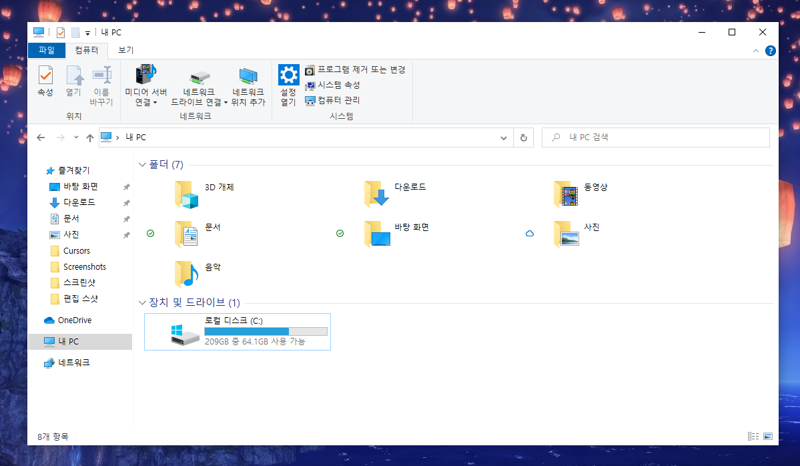Image resolution: width=800 pixels, height=466 pixels.
Task: Click the quick access new folder icon
Action: click(75, 32)
